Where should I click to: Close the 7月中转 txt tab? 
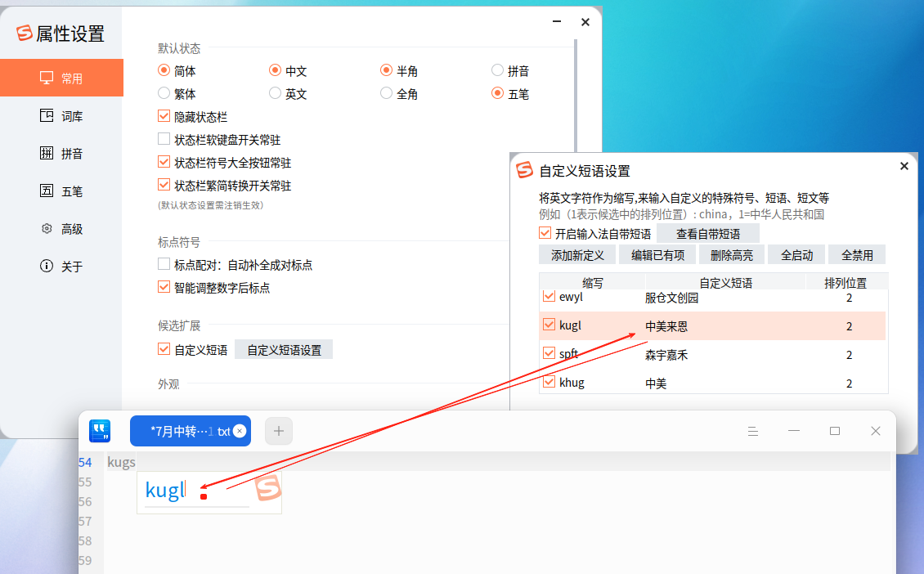240,432
